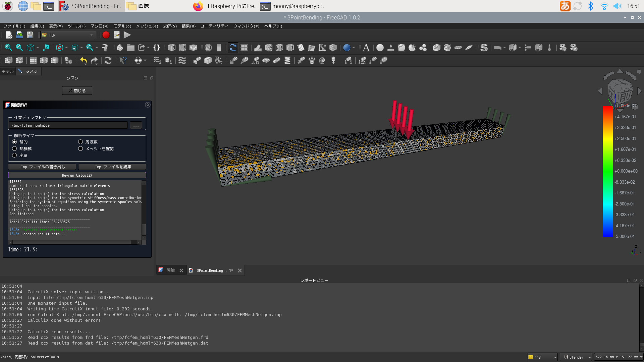Click the What's This help cursor icon
The image size is (644, 362).
pyautogui.click(x=123, y=60)
